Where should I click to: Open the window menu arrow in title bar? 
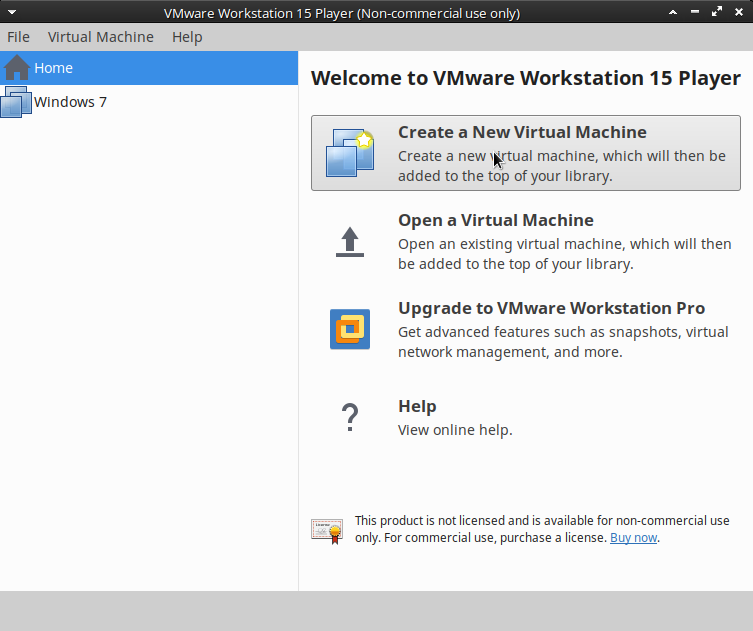[x=12, y=12]
